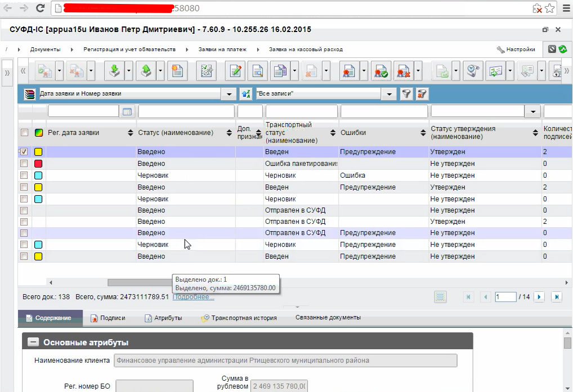
Task: Click the greyed documents-approve icon in toolbar
Action: (46, 71)
